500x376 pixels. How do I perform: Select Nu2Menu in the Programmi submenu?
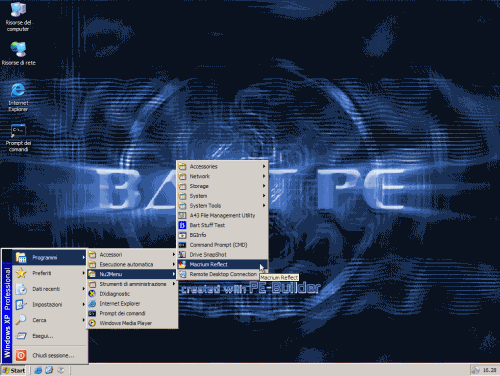(x=132, y=274)
